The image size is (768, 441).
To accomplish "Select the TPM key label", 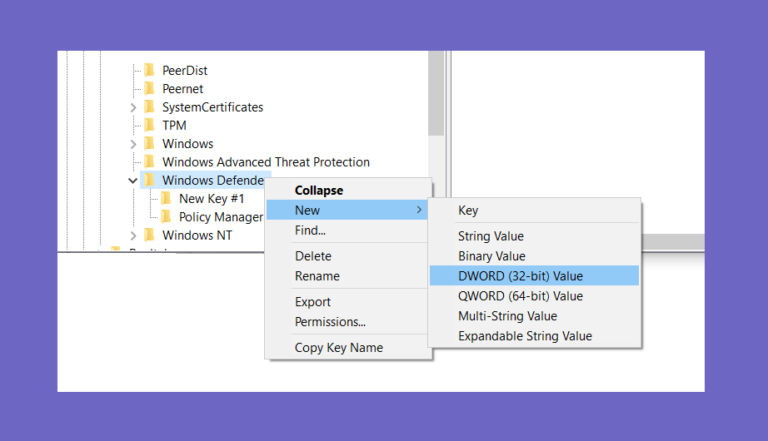I will click(x=174, y=125).
